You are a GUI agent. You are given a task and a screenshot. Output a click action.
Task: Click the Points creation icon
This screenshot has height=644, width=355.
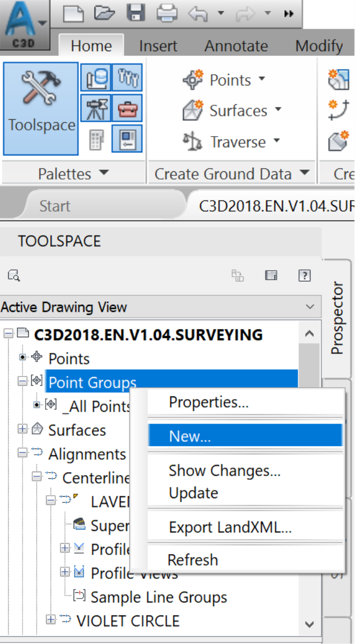(193, 80)
